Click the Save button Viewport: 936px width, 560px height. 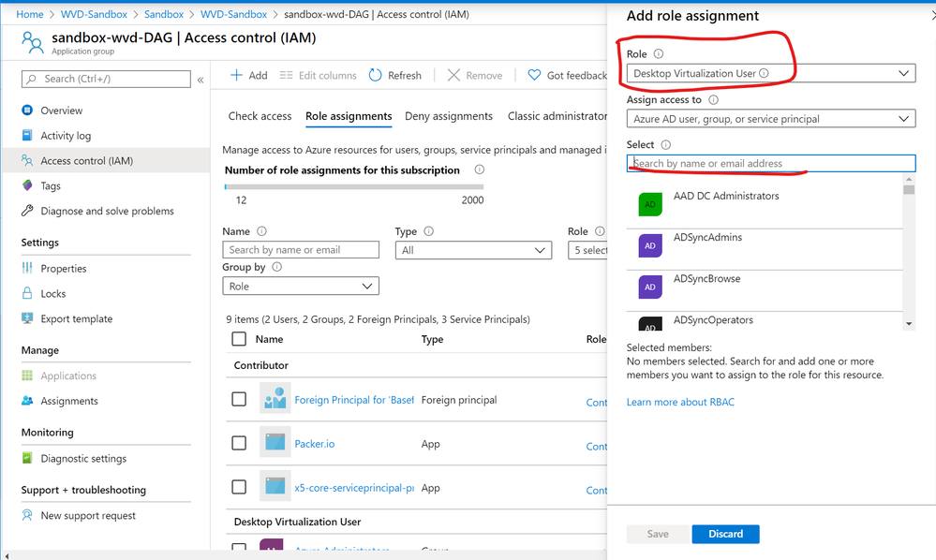coord(658,534)
